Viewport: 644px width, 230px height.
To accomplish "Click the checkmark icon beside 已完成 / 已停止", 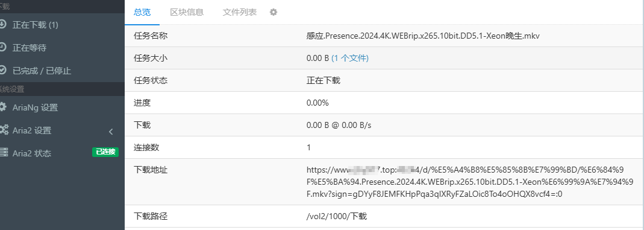I will tap(2, 70).
